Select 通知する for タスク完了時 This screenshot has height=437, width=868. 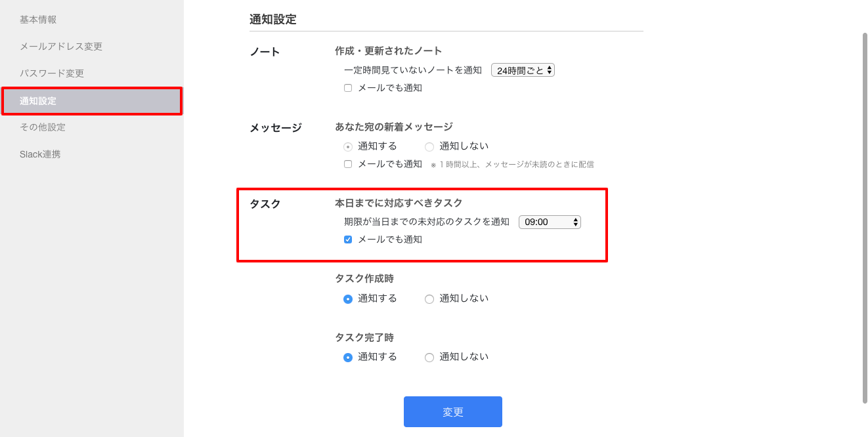349,357
